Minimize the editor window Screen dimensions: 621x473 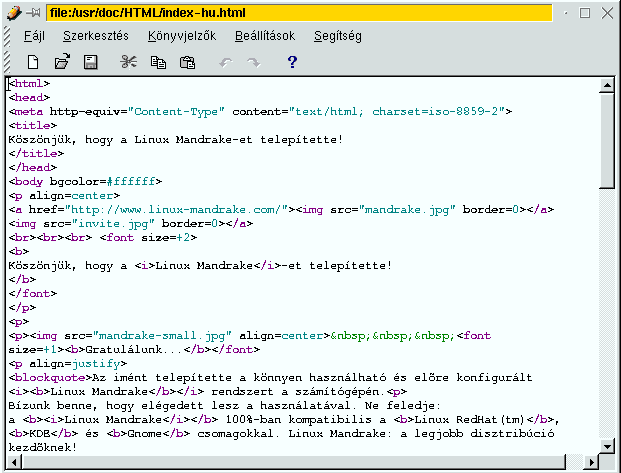(x=566, y=13)
